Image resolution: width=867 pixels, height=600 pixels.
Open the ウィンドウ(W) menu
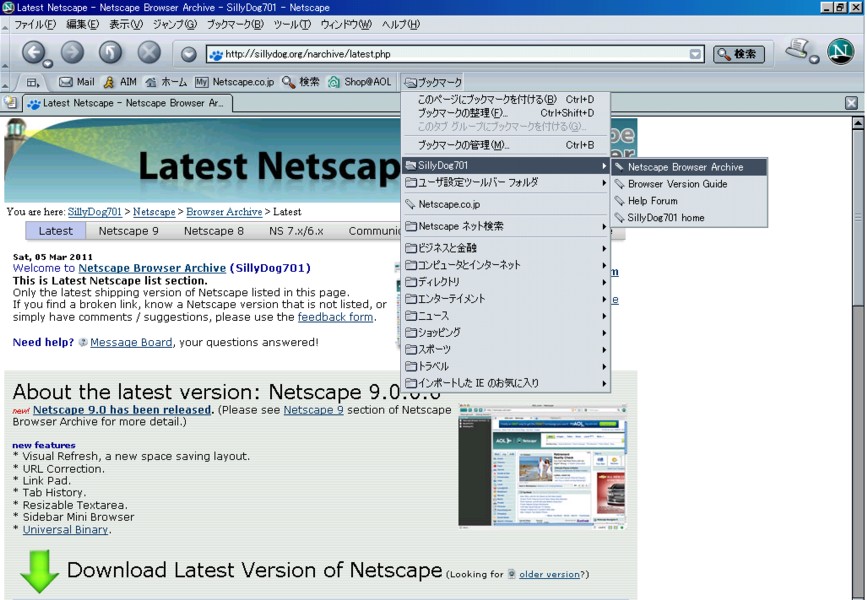(346, 24)
